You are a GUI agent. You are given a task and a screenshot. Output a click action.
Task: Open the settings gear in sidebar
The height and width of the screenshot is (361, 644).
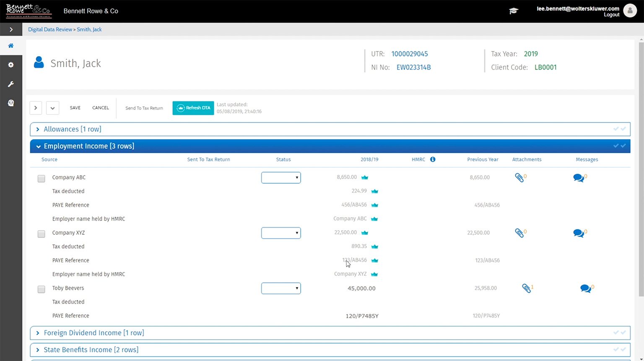[x=11, y=65]
